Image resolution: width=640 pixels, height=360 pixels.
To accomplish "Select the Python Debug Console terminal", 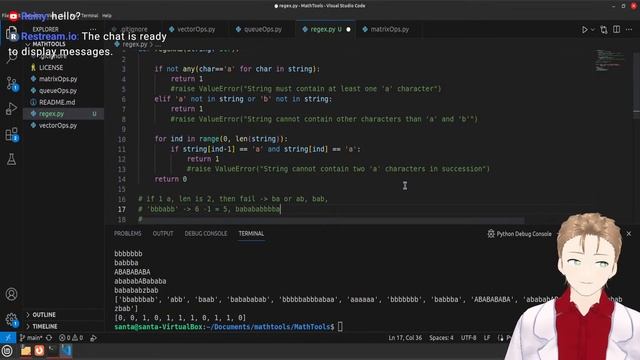I will (x=519, y=234).
